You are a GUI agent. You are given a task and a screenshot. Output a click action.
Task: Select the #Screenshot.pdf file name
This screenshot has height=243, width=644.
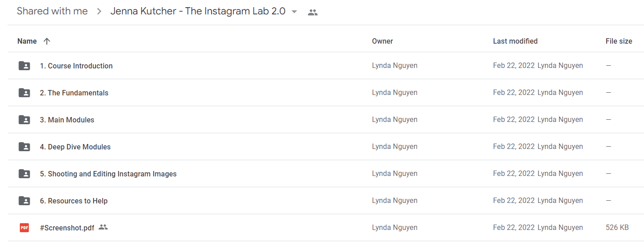click(x=67, y=228)
